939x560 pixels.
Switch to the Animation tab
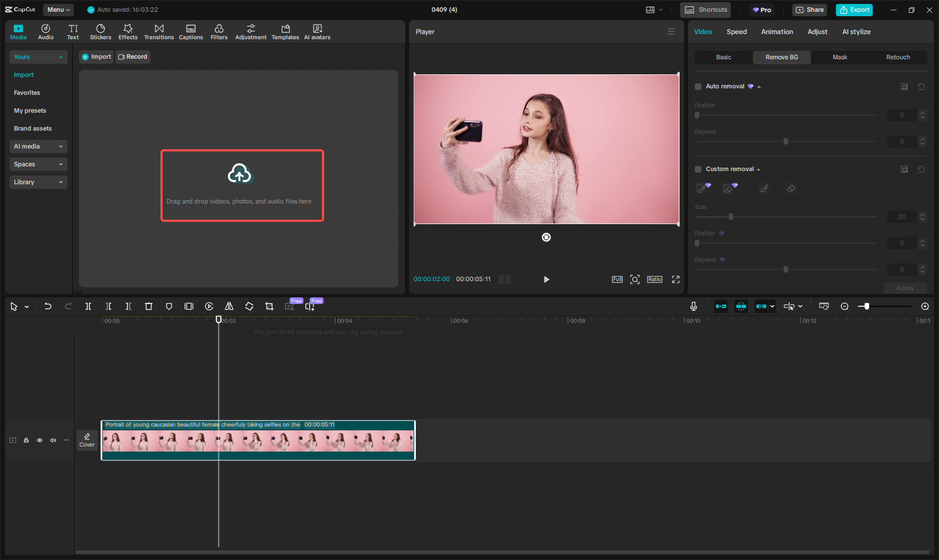[777, 32]
